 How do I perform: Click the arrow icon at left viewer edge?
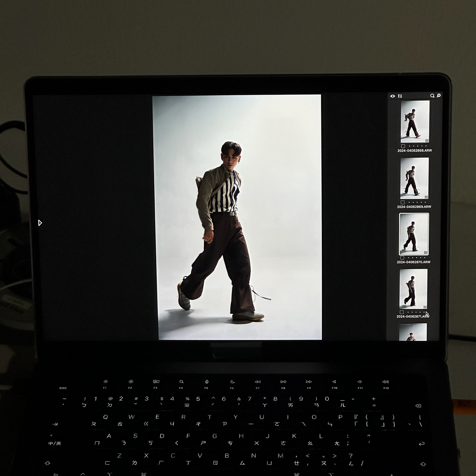click(40, 223)
